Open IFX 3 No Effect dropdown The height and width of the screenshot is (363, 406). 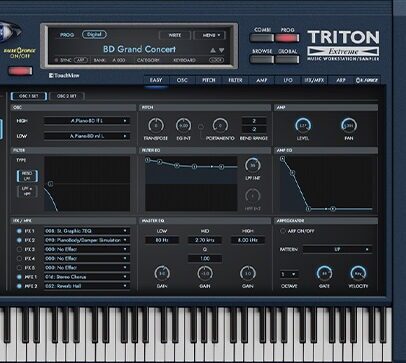click(x=87, y=249)
